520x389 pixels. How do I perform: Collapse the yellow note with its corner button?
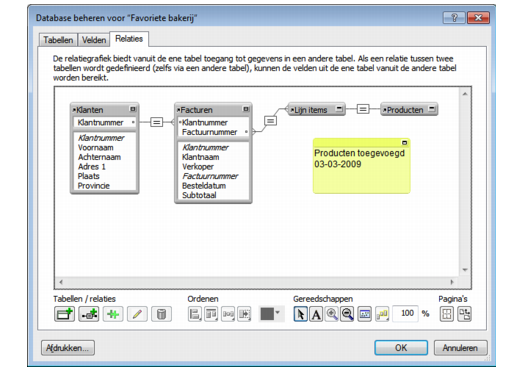[404, 143]
